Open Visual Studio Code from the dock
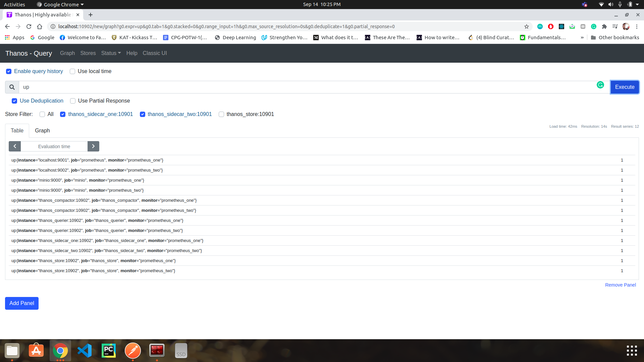Viewport: 644px width, 362px height. [85, 351]
